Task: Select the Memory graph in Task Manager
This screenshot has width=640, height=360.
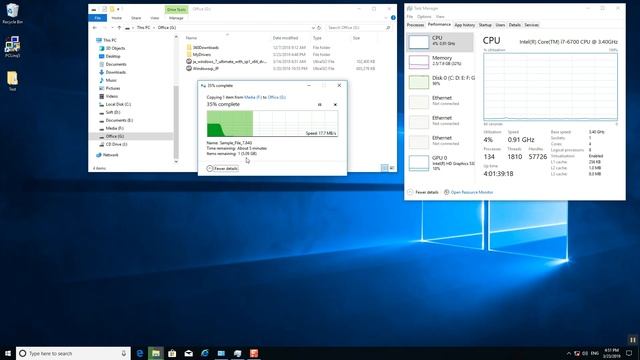Action: point(440,62)
